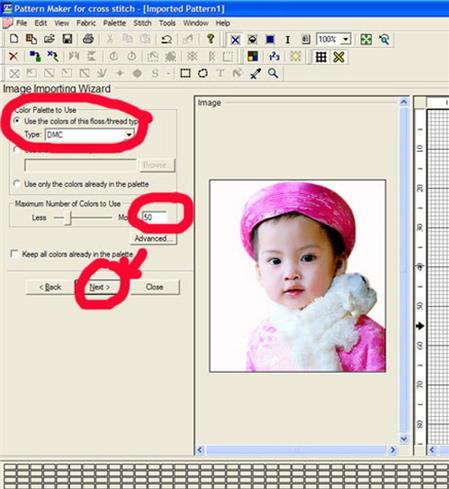Click the Undo arrow icon

[167, 39]
